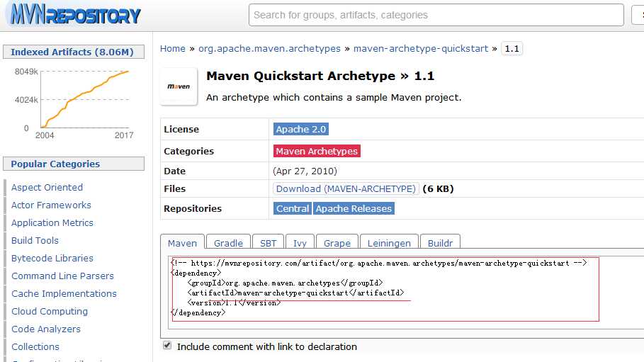Open Bytecode Libraries category

(x=52, y=258)
